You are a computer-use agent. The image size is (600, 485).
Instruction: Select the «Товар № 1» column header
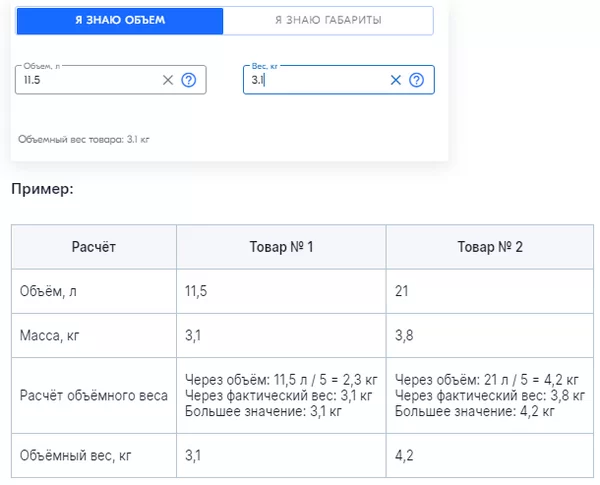[281, 246]
